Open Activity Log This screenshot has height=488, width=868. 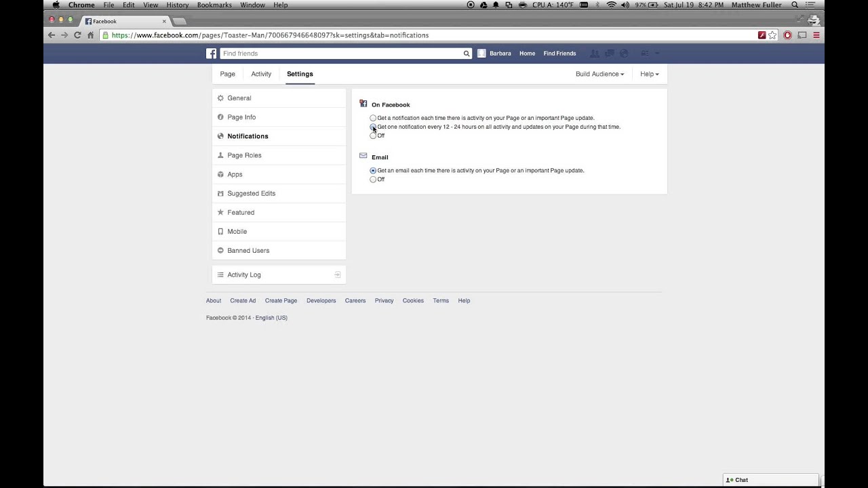coord(279,274)
